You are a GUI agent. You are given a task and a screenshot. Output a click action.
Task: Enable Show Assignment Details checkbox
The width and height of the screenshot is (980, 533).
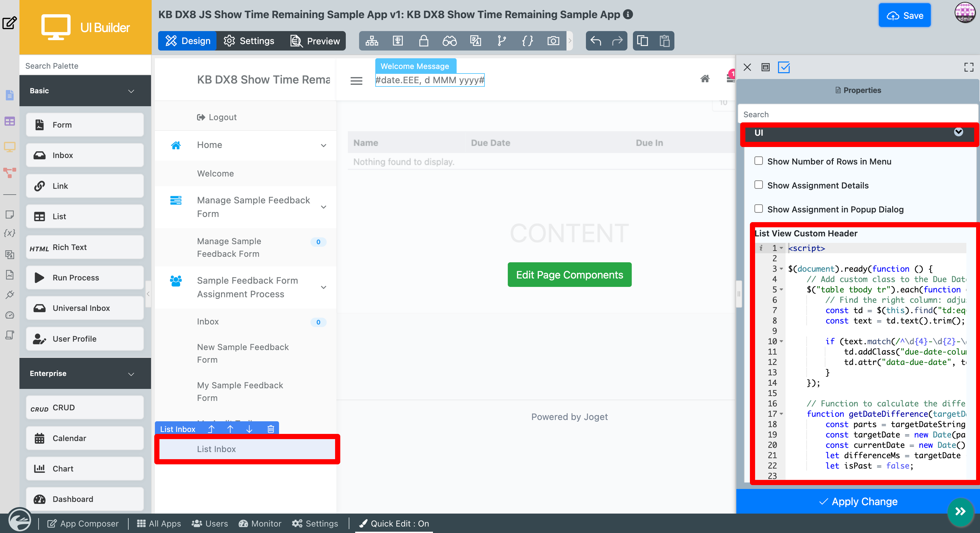pyautogui.click(x=759, y=185)
